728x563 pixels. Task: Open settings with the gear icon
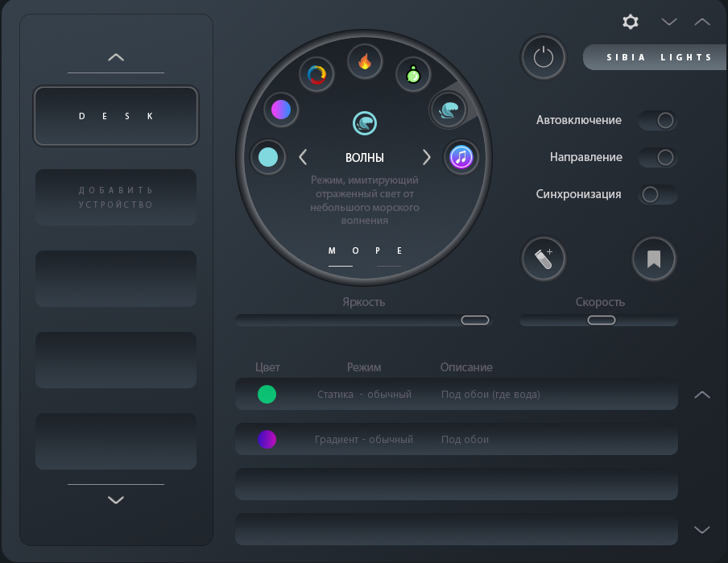point(631,22)
